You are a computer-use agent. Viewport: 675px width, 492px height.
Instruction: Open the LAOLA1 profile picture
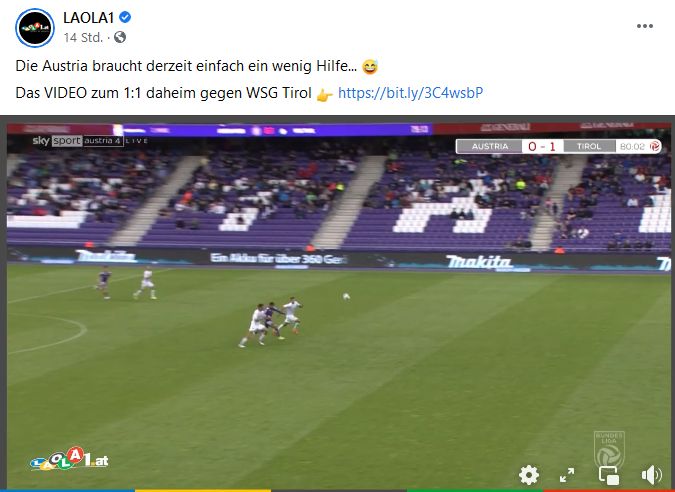pos(35,28)
